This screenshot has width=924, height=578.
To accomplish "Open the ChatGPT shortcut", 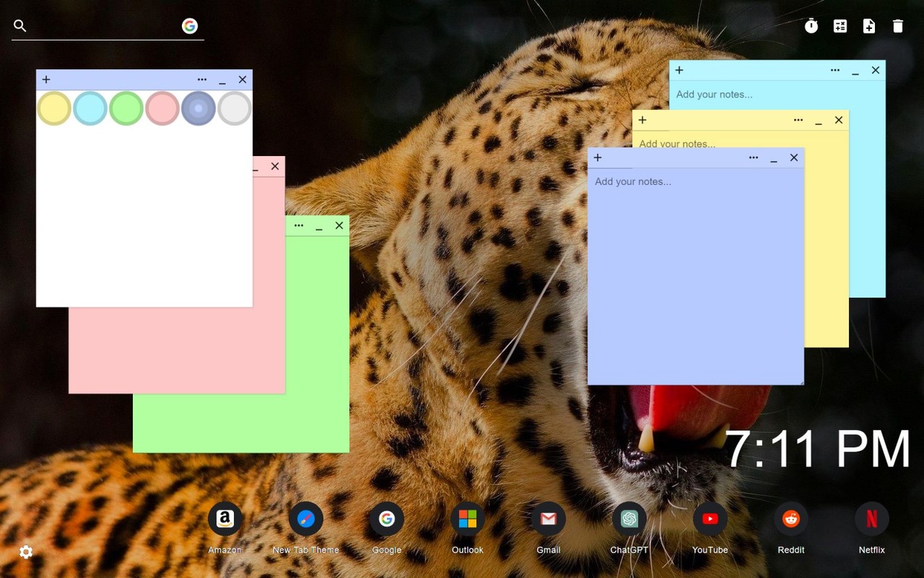I will click(629, 519).
